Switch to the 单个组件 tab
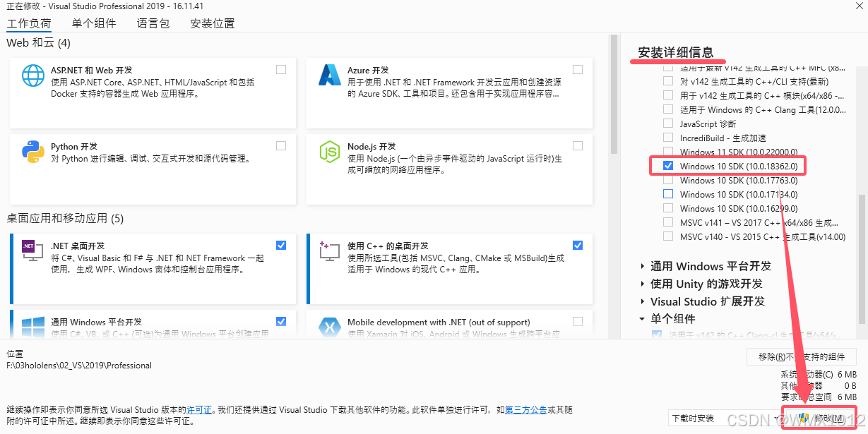868x434 pixels. (94, 23)
